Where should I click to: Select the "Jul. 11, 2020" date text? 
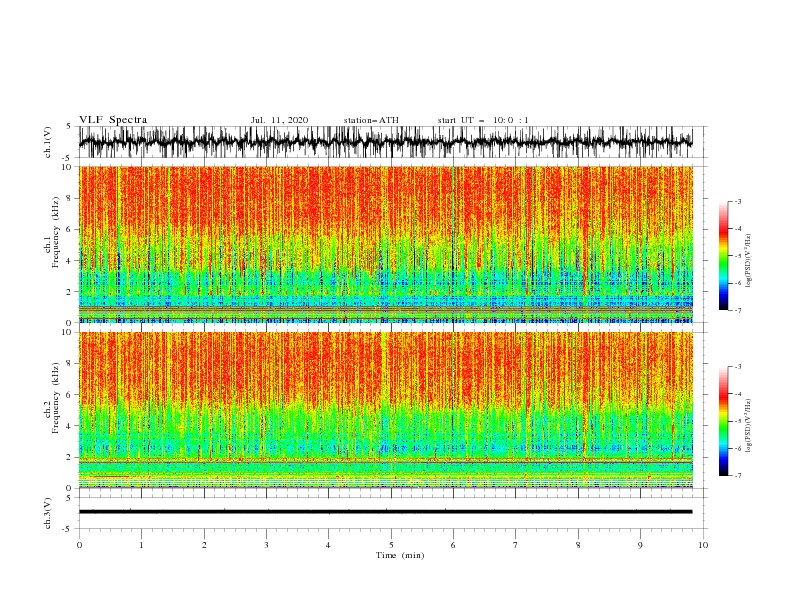coord(279,120)
